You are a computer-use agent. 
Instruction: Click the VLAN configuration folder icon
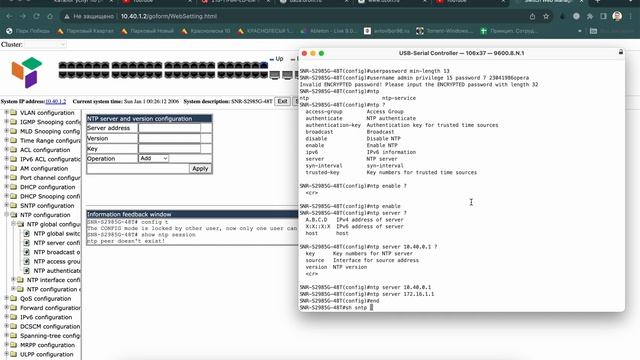tap(13, 112)
